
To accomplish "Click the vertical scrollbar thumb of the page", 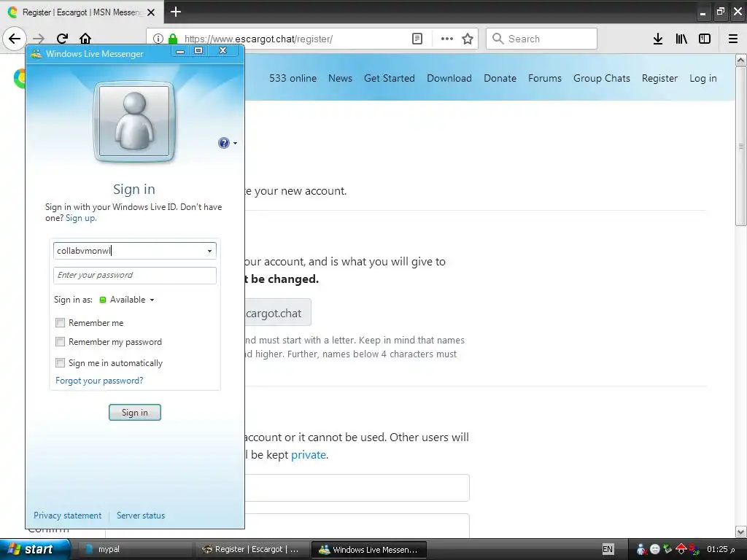I will click(741, 146).
